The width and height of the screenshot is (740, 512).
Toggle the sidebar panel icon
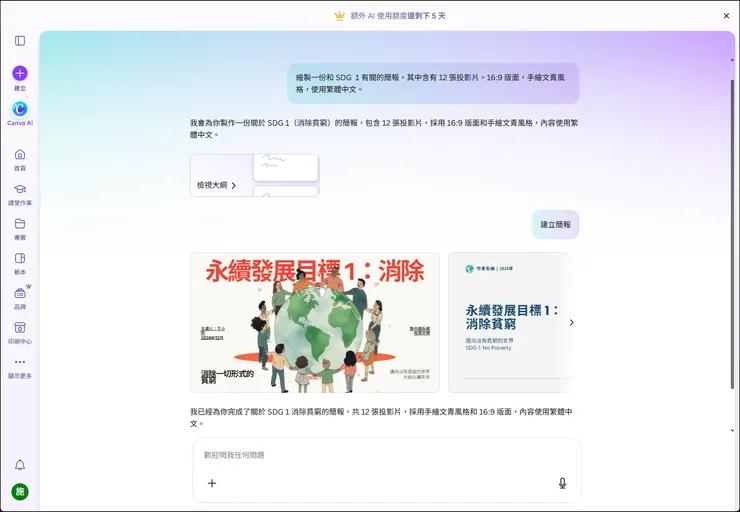tap(20, 41)
